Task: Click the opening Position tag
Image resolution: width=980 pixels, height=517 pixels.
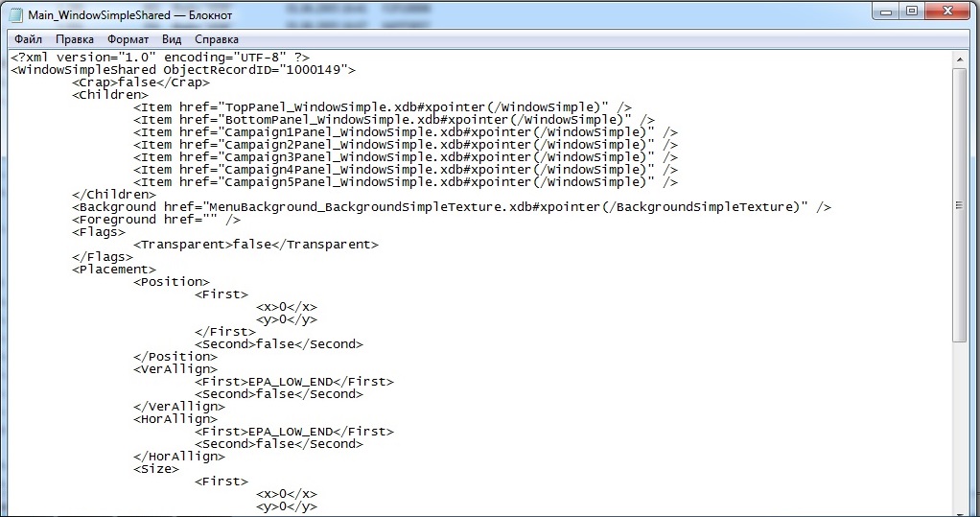Action: pyautogui.click(x=172, y=282)
